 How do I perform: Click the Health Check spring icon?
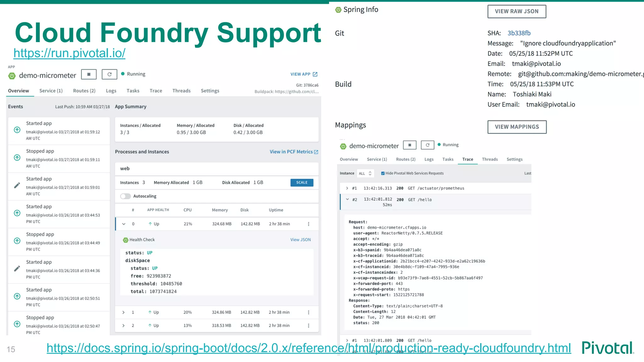click(x=125, y=240)
